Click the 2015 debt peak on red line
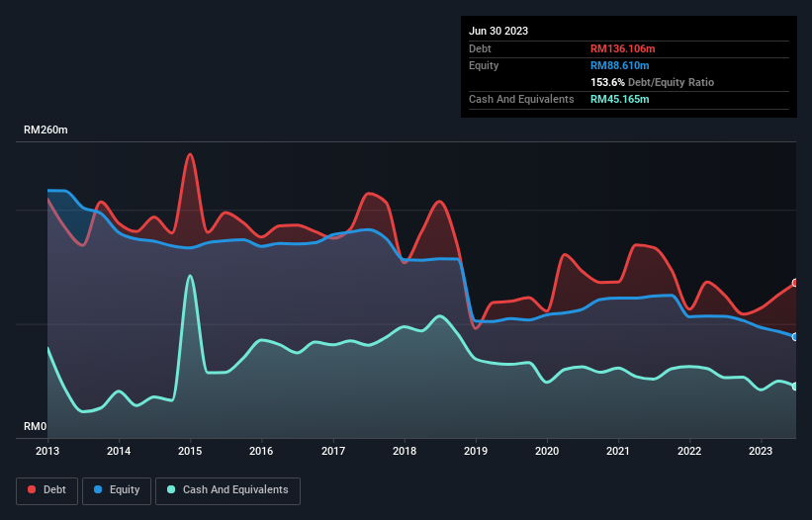The image size is (812, 520). pyautogui.click(x=190, y=154)
